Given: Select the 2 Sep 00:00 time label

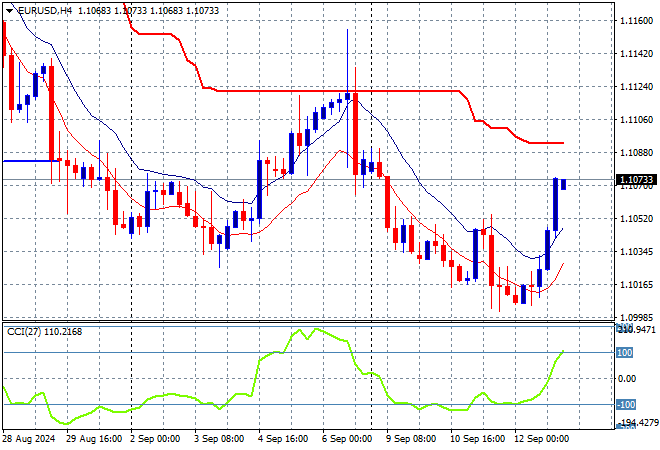Looking at the screenshot, I should (x=155, y=438).
